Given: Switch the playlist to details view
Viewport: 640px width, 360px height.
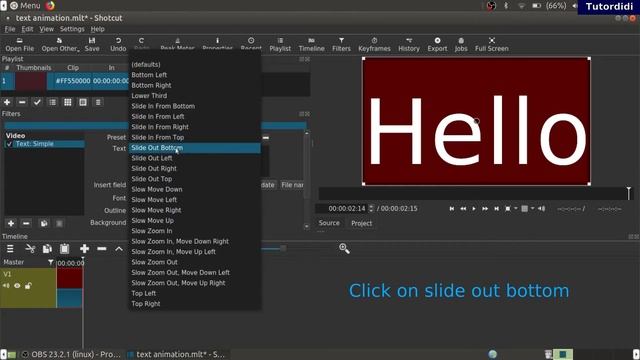Looking at the screenshot, I should [x=53, y=102].
